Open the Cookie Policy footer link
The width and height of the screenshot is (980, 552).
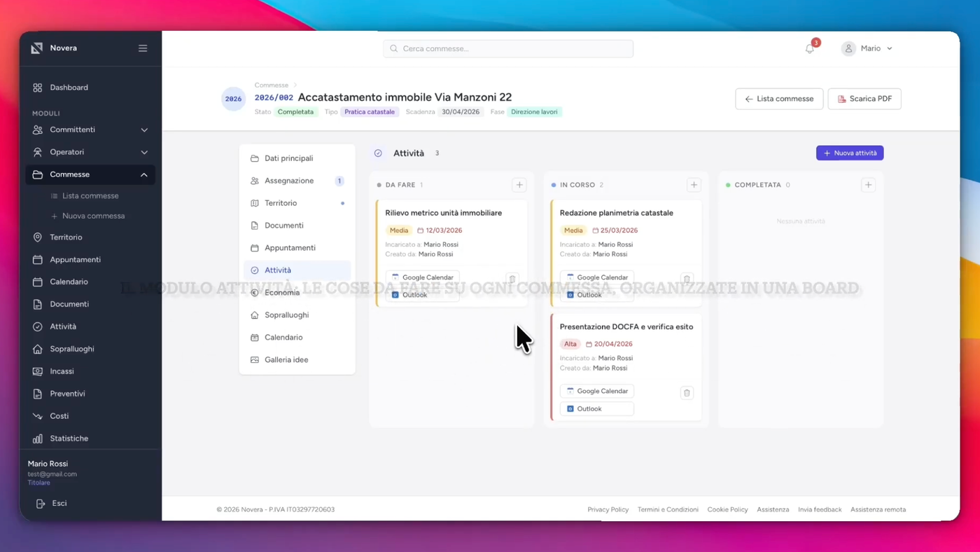pyautogui.click(x=727, y=509)
